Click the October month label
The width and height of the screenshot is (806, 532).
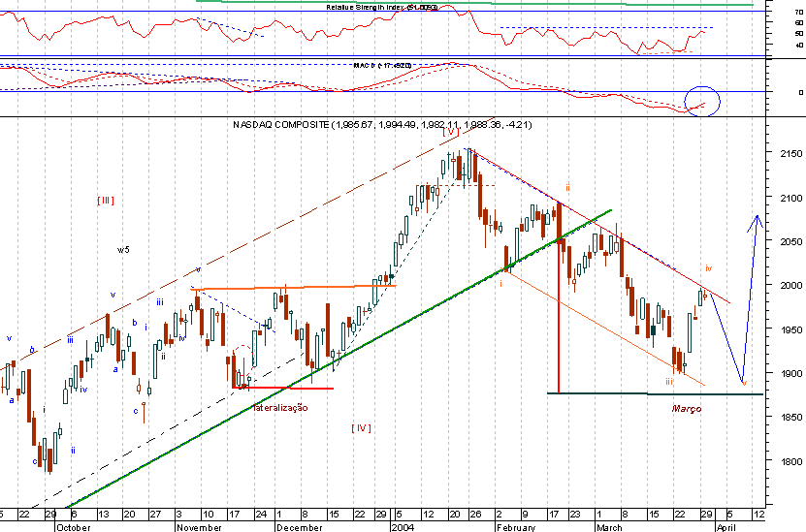(74, 527)
